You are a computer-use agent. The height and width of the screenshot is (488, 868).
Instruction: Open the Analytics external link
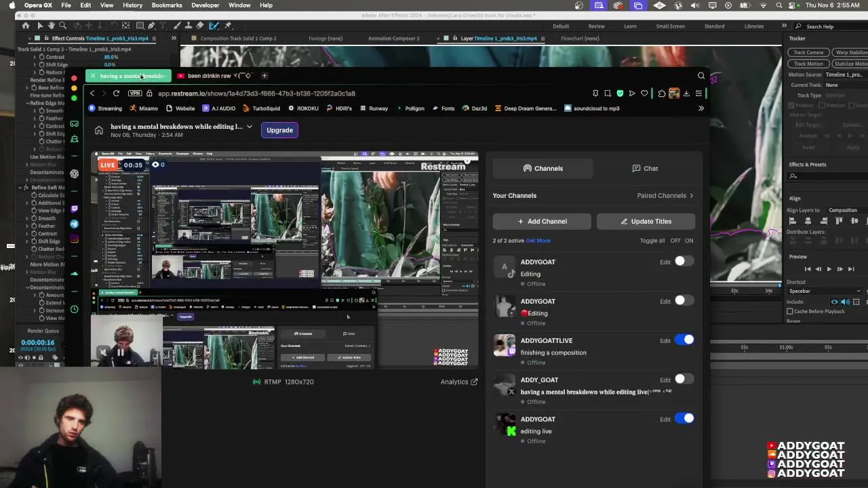459,382
